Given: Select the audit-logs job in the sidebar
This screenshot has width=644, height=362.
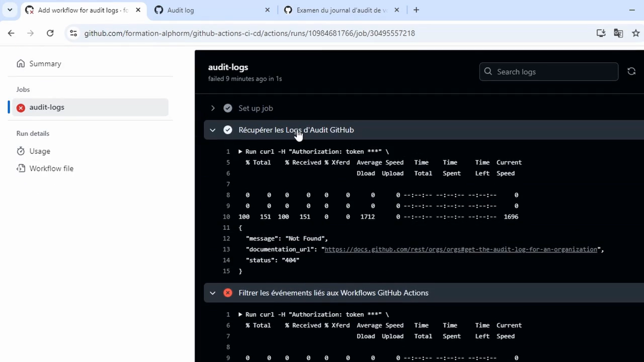Looking at the screenshot, I should (47, 107).
